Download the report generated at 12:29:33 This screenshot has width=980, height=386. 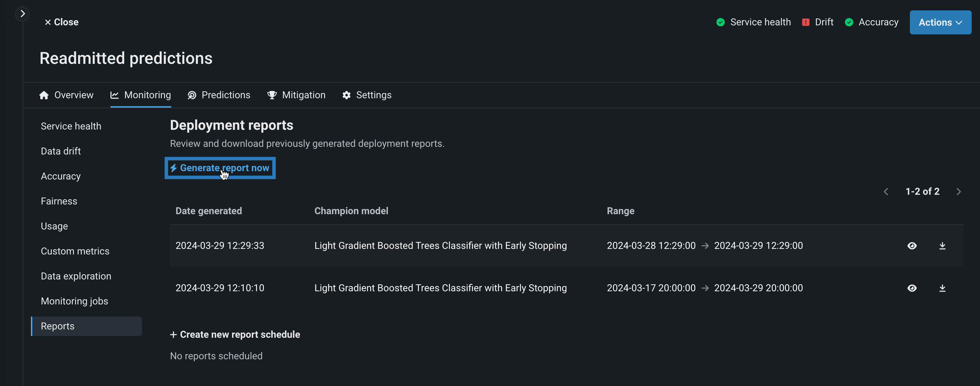click(942, 246)
